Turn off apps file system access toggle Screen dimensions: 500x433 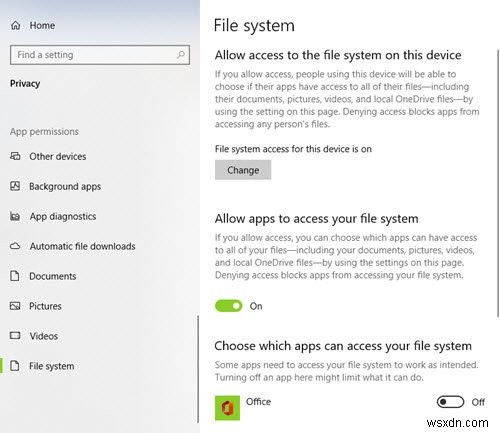click(229, 306)
